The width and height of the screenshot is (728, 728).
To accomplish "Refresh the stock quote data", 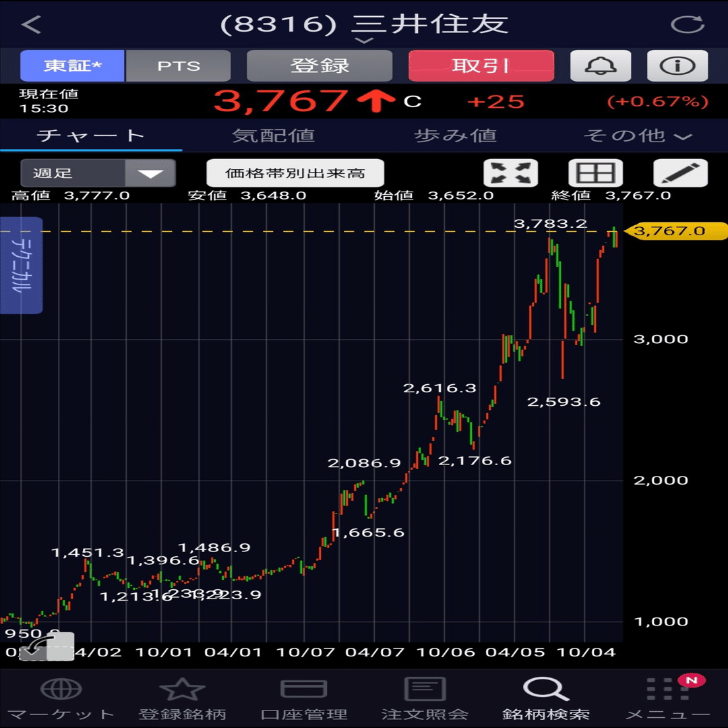I will (687, 24).
